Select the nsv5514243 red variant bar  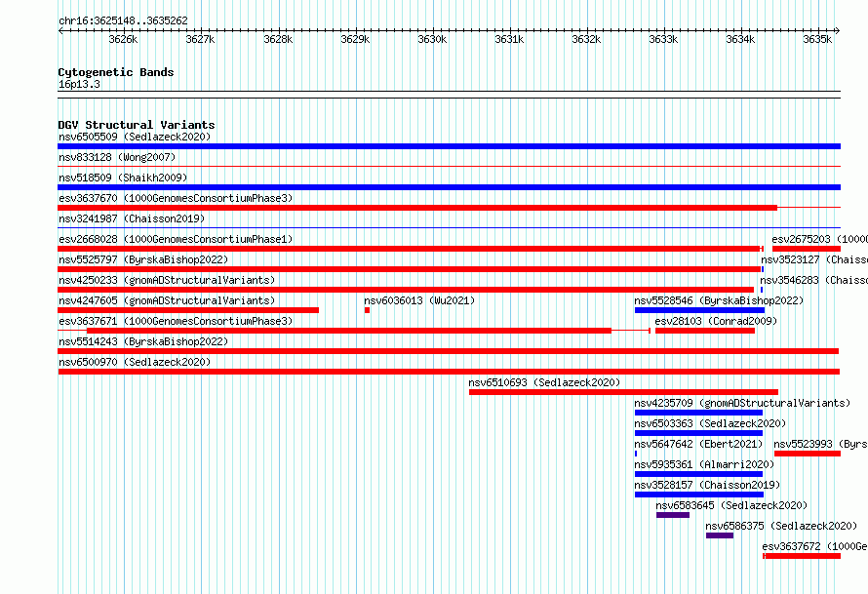pos(448,351)
